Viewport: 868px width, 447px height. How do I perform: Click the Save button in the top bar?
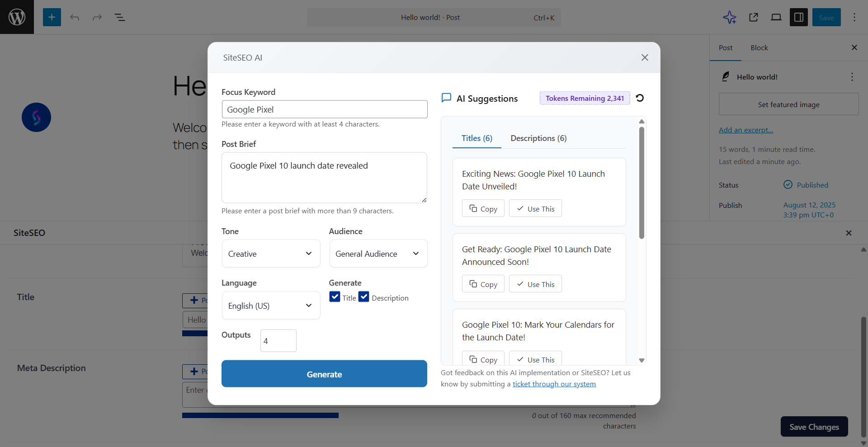[x=826, y=17]
